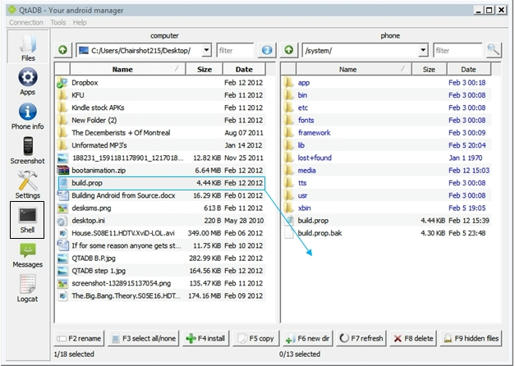The width and height of the screenshot is (515, 366).
Task: Select the KFU folder row
Action: pos(161,95)
